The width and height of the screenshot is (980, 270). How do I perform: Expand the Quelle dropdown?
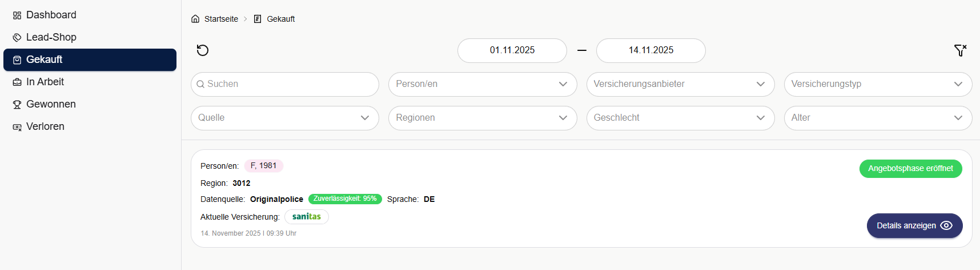[284, 118]
